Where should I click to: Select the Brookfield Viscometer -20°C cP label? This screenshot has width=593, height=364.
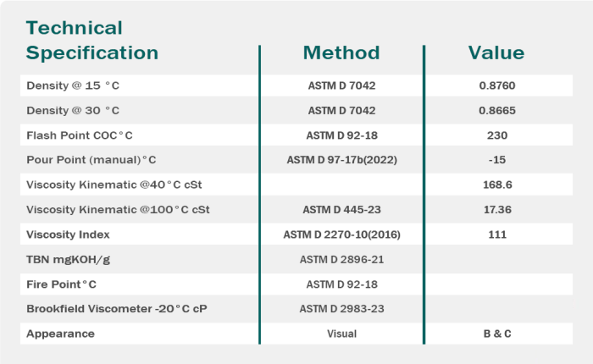pyautogui.click(x=117, y=309)
